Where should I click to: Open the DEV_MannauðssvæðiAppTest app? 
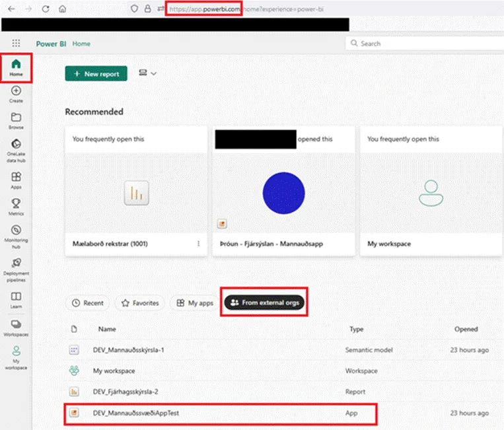135,413
